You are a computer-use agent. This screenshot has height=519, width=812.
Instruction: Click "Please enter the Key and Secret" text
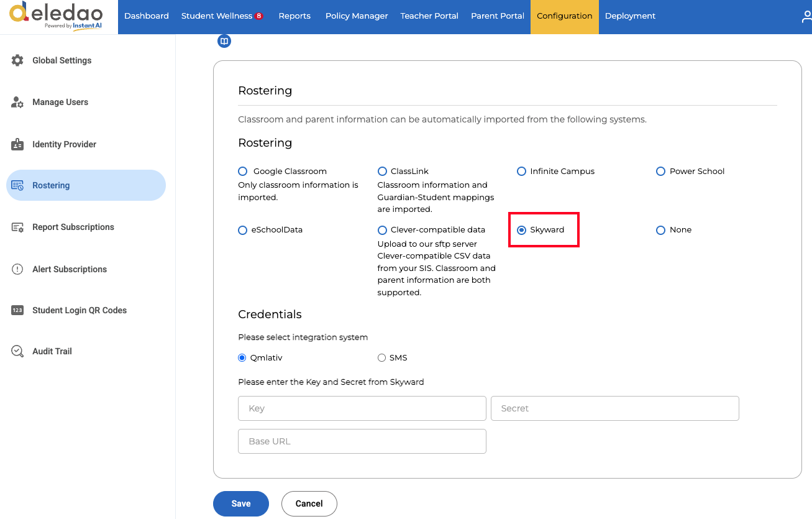pos(331,382)
